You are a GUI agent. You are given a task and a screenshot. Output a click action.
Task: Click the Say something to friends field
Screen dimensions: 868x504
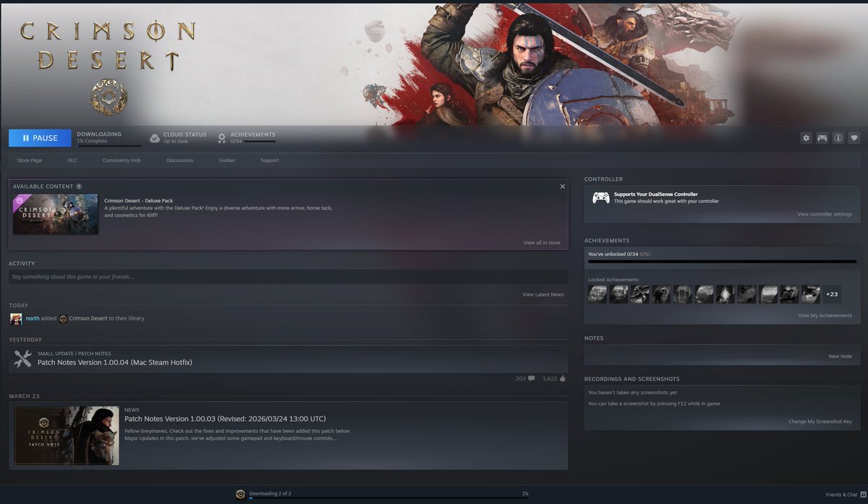tap(288, 277)
